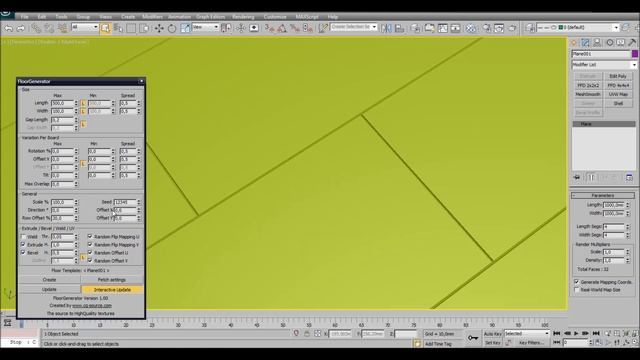The image size is (640, 360).
Task: Open the Modifiers menu
Action: click(x=152, y=17)
